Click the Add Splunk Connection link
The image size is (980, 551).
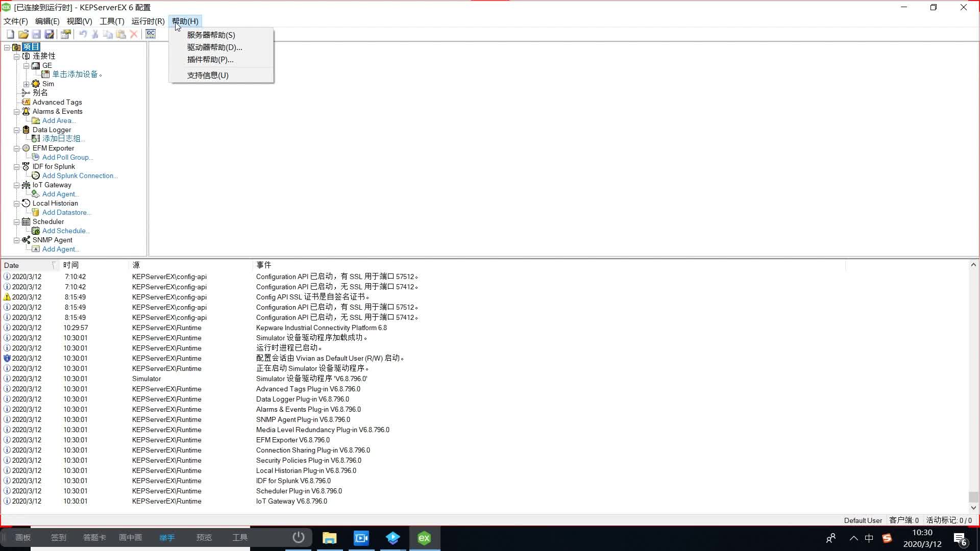point(80,176)
